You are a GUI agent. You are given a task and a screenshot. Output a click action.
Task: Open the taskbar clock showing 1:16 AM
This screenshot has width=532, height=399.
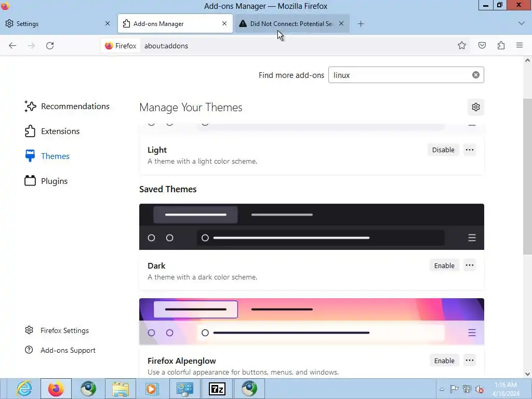[x=506, y=389]
